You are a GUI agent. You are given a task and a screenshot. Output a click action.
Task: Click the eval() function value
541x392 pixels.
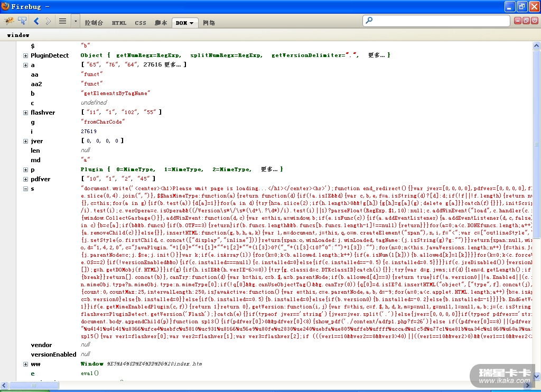(x=90, y=374)
